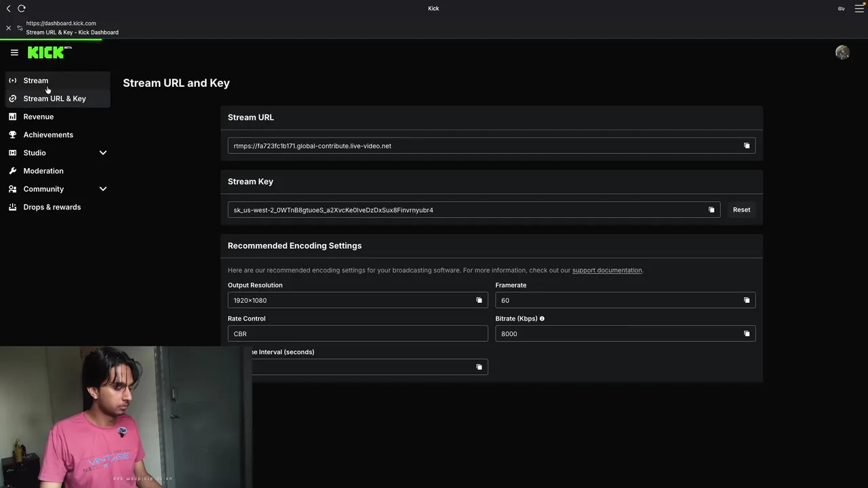This screenshot has height=488, width=868.
Task: Click the key icon in the title bar
Action: 841,9
